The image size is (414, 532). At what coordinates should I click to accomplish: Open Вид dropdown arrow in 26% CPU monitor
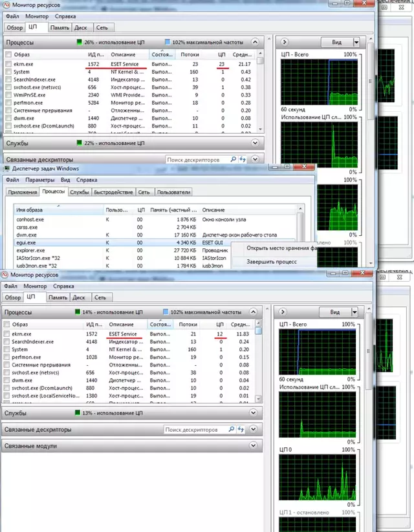pos(356,42)
